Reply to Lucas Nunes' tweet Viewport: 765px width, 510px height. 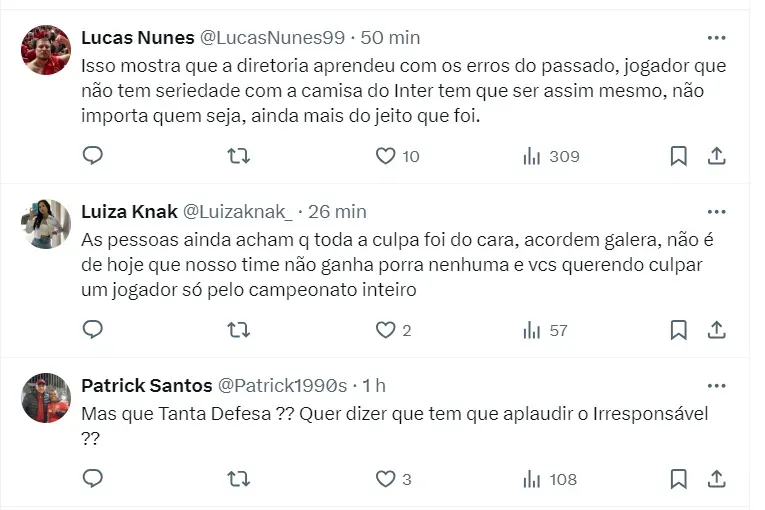click(x=93, y=156)
